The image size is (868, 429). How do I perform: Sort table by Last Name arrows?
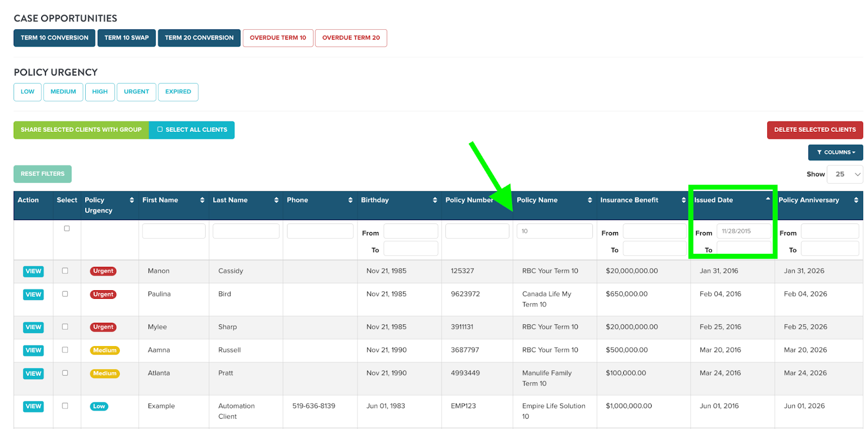click(276, 200)
